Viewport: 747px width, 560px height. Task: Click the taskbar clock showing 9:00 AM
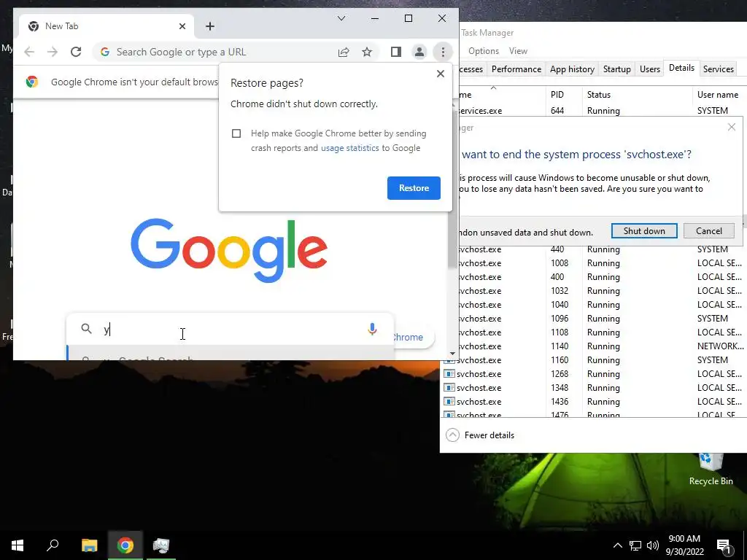684,545
